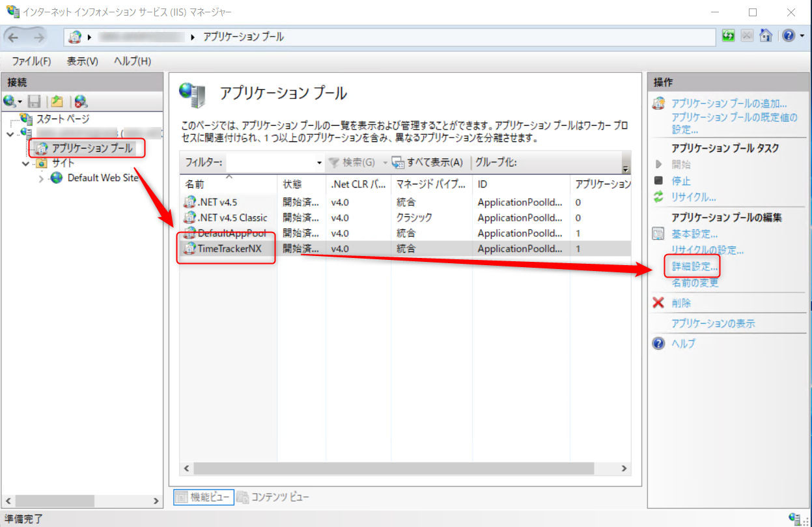This screenshot has width=812, height=527.
Task: Expand the Default Web Site tree node
Action: coord(42,178)
